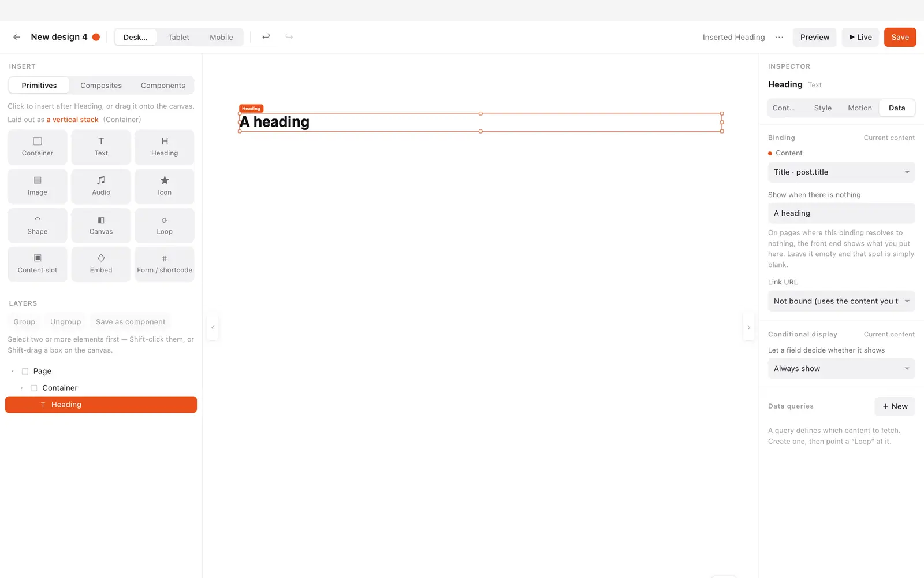Insert a Form / shortcode primitive
The width and height of the screenshot is (924, 578).
[165, 264]
